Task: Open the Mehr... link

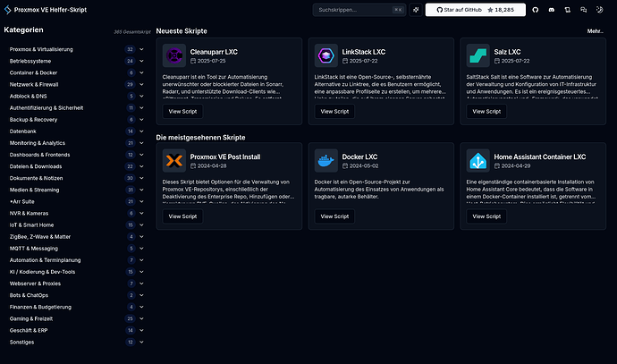Action: pos(595,31)
